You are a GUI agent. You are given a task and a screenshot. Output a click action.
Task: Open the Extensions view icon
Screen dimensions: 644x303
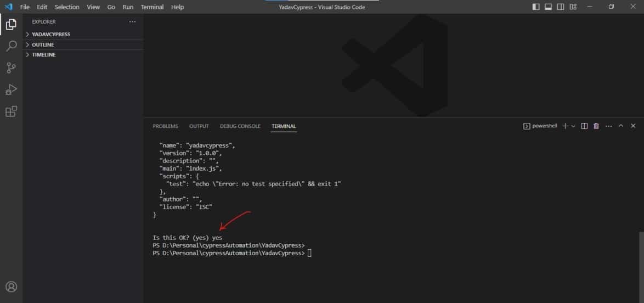11,111
